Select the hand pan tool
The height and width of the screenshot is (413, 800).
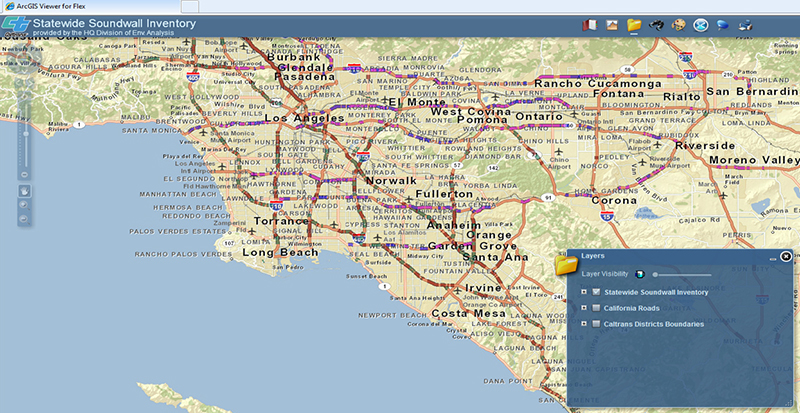[26, 191]
